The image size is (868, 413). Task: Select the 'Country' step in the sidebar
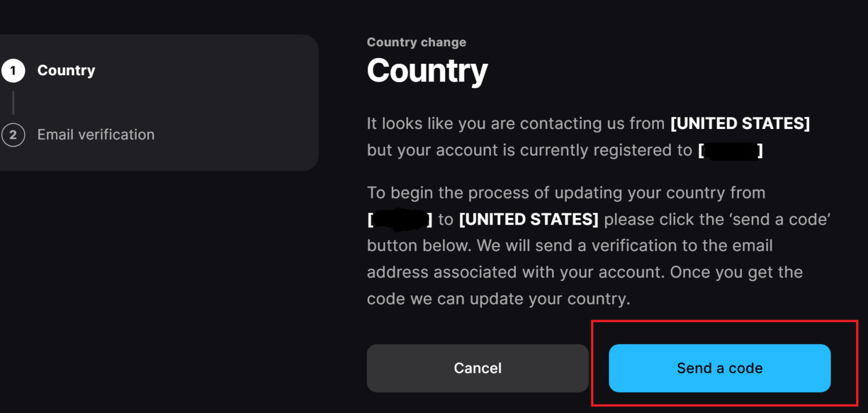[66, 70]
